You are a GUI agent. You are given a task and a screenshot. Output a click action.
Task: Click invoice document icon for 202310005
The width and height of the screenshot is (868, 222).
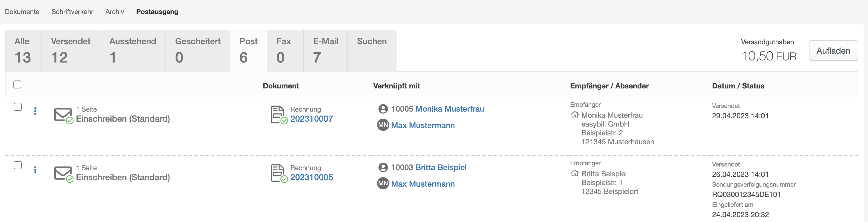(x=278, y=173)
